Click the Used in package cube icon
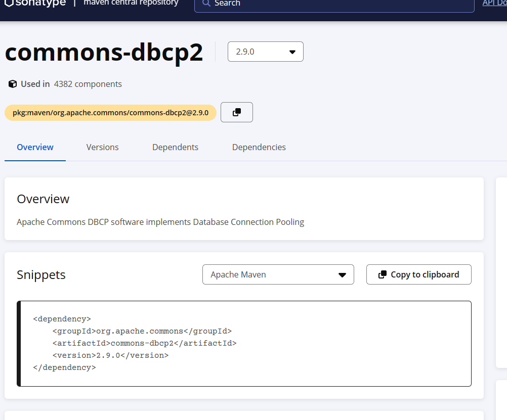The image size is (507, 420). pyautogui.click(x=13, y=84)
